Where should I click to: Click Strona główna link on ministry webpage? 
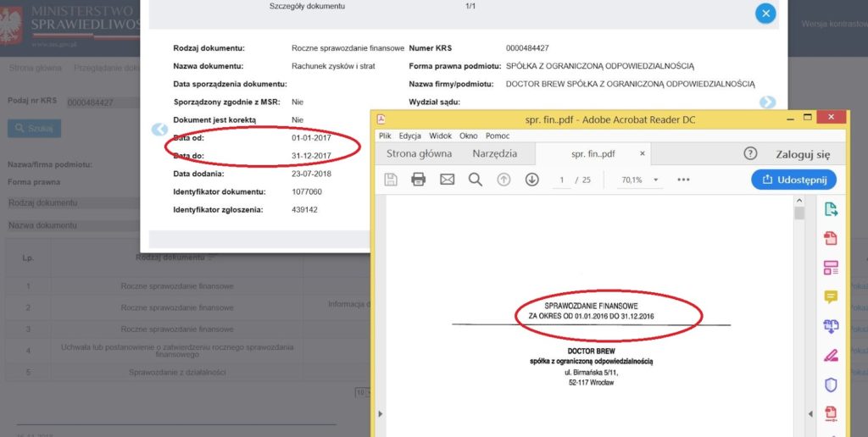pos(34,68)
